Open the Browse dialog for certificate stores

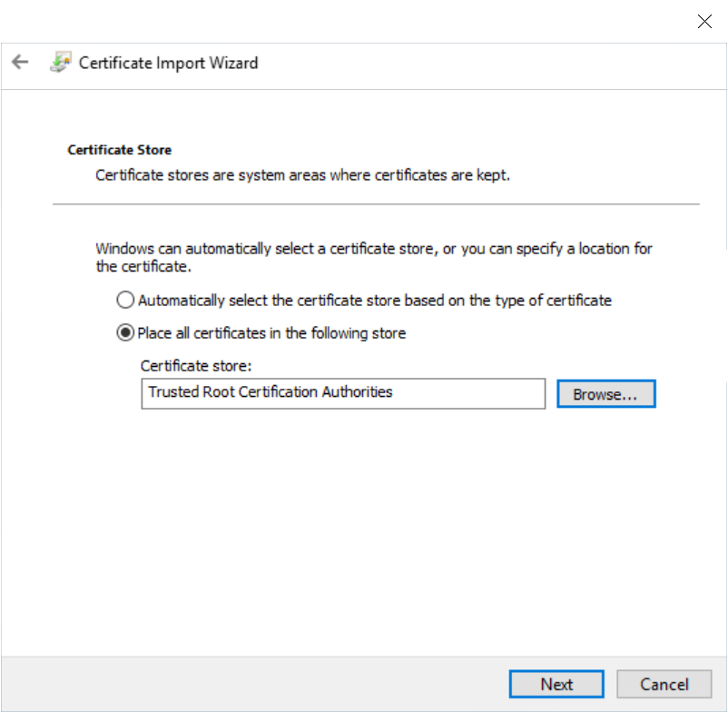click(x=605, y=394)
